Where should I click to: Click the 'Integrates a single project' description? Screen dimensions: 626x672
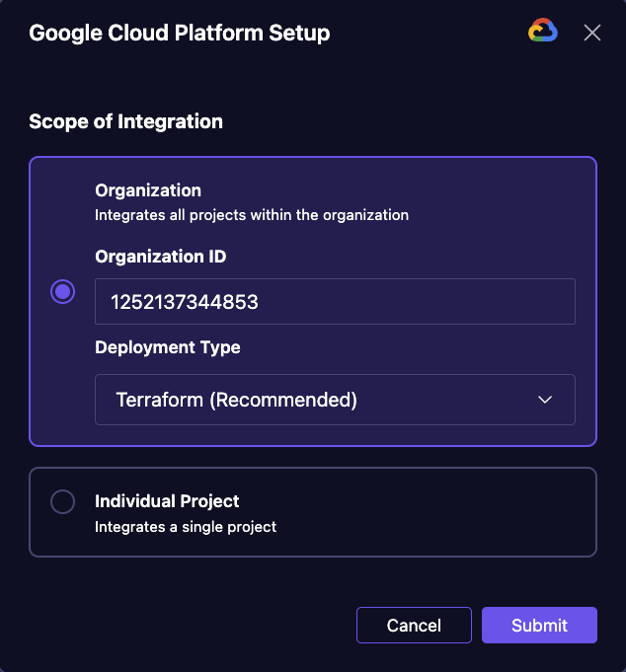click(x=186, y=527)
